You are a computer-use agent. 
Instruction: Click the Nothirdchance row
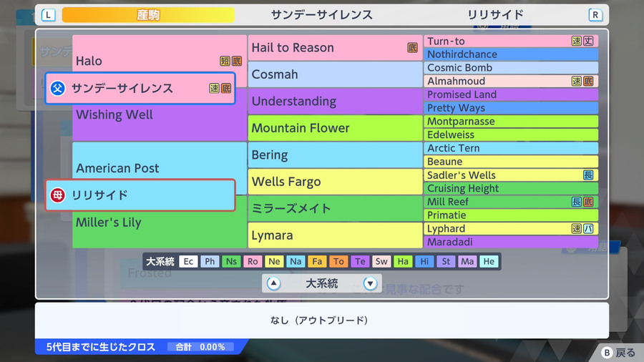click(511, 54)
